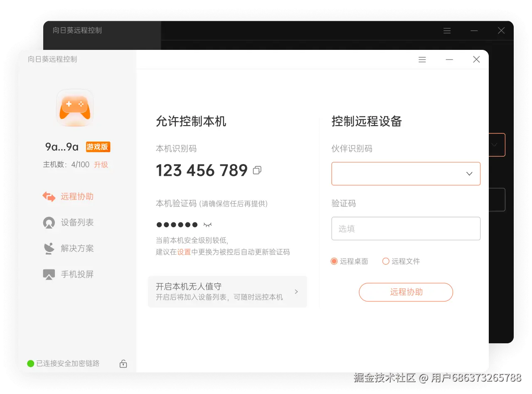Click green secure connection status dot

point(30,364)
